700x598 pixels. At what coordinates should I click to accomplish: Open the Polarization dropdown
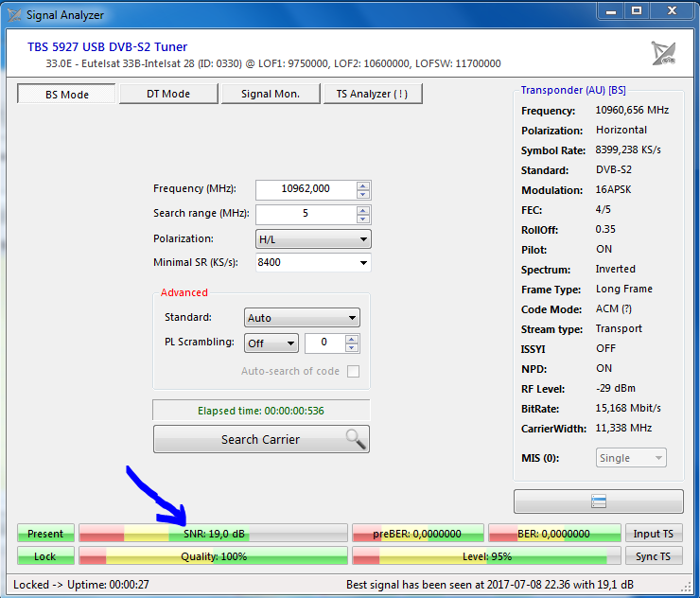pyautogui.click(x=313, y=239)
